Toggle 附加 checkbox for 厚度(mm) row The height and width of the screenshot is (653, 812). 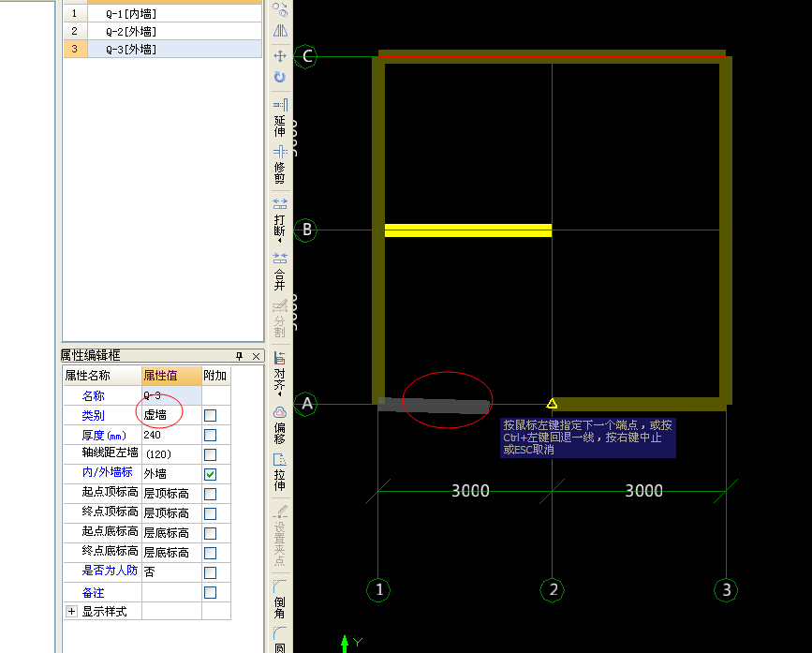(x=210, y=435)
